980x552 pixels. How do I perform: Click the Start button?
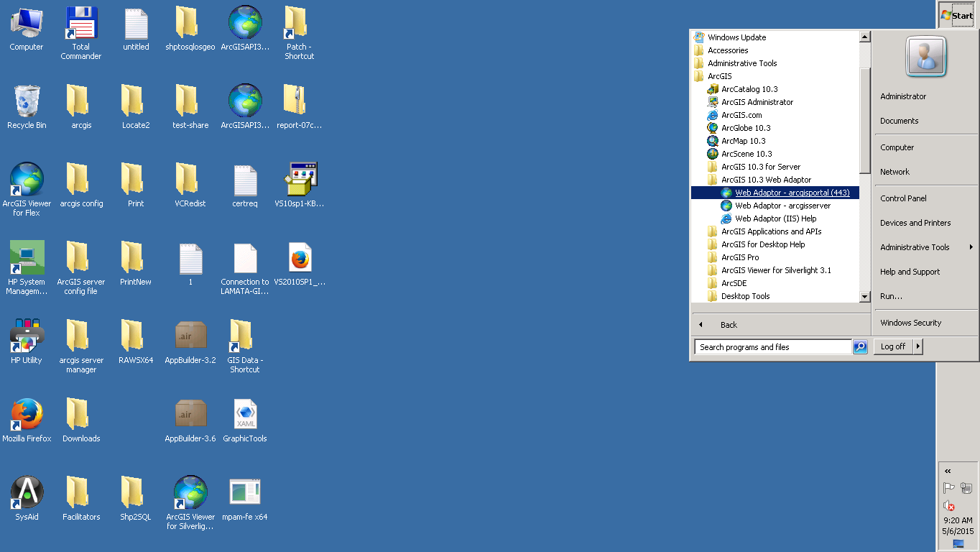tap(956, 15)
